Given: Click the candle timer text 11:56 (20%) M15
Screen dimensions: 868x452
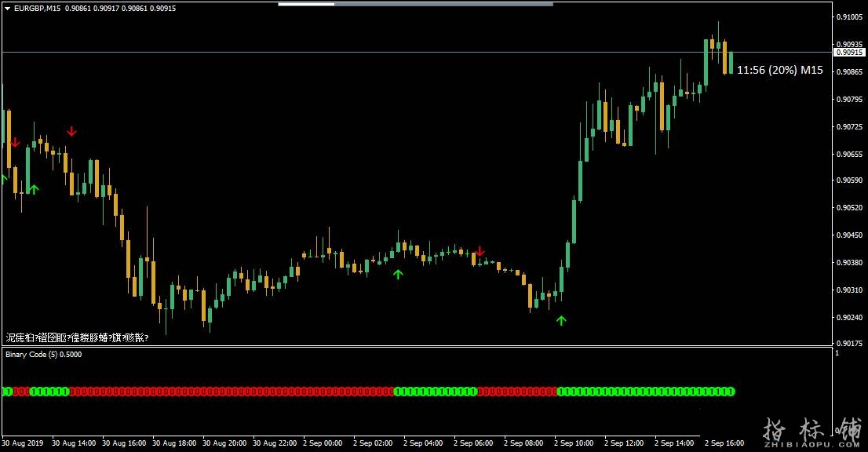Looking at the screenshot, I should (x=779, y=70).
